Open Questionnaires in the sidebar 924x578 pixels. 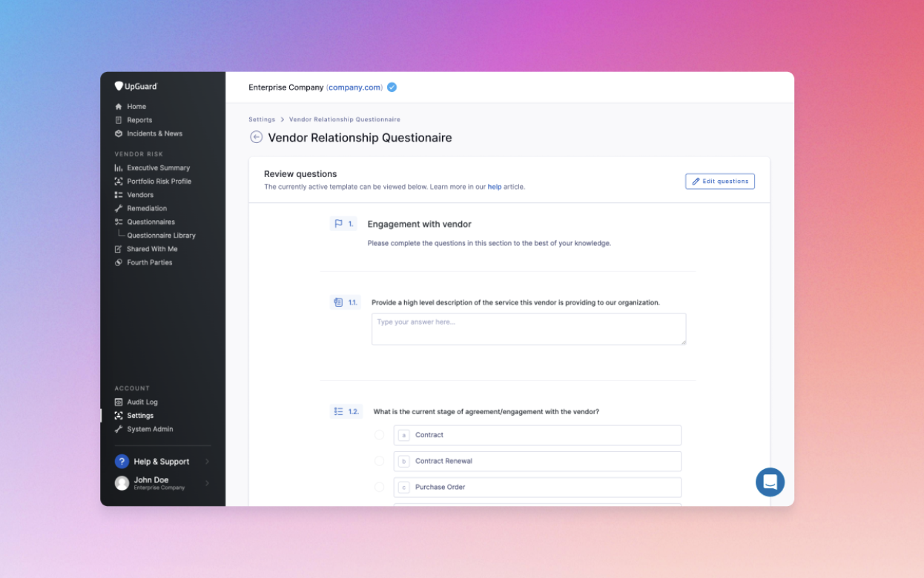pos(151,222)
